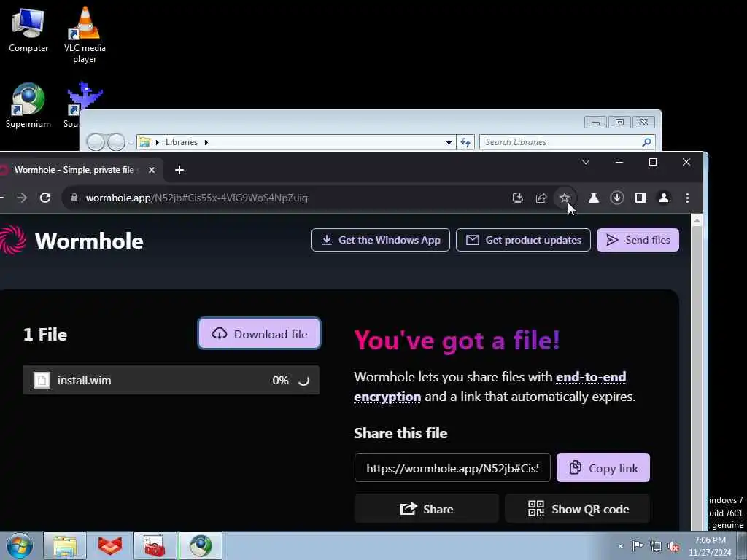Viewport: 747px width, 560px height.
Task: Click the Explorer window back button
Action: click(96, 142)
